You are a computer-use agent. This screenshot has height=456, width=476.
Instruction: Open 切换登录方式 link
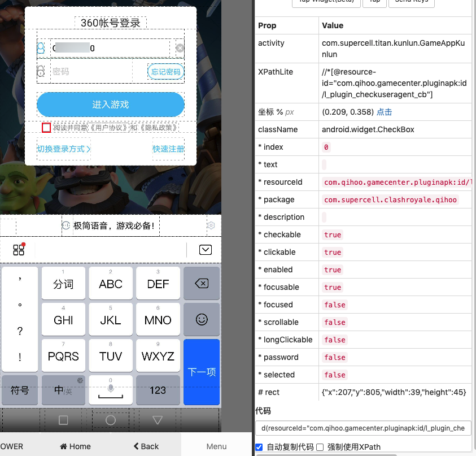pos(64,149)
